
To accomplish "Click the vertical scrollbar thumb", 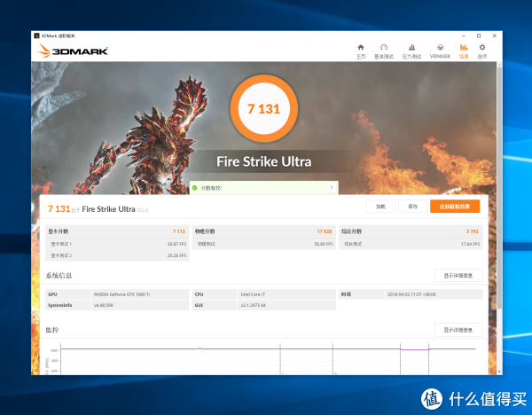I will point(499,186).
